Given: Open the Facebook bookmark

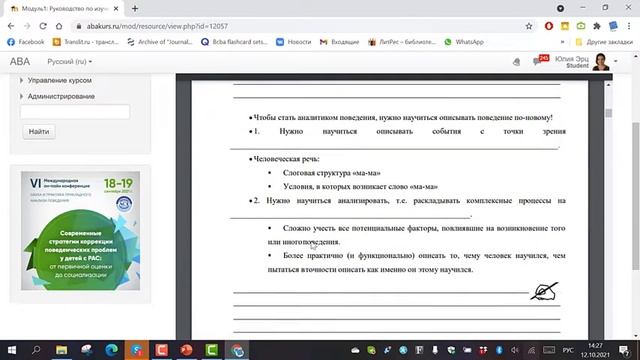Looking at the screenshot, I should click(x=25, y=42).
